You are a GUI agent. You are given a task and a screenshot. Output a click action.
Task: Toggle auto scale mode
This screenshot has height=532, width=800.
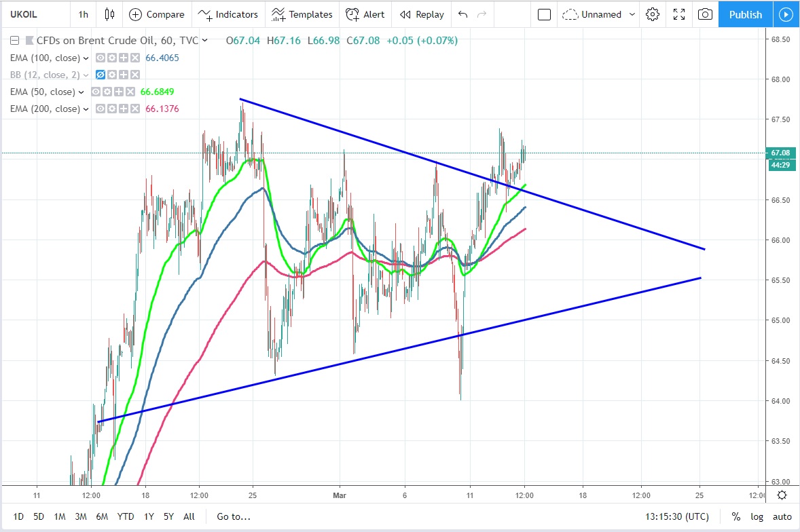click(782, 516)
